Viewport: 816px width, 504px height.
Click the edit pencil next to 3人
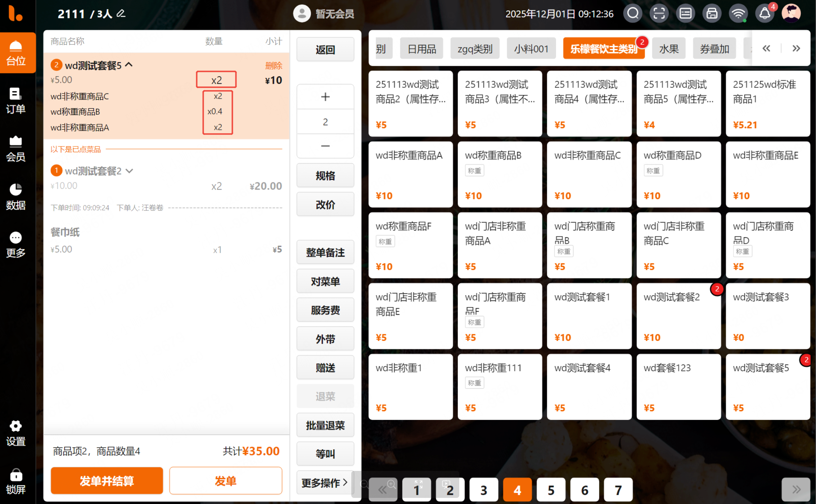(121, 14)
